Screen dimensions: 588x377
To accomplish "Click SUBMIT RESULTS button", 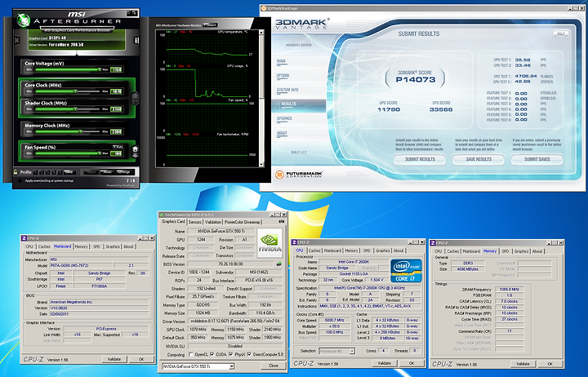I will 420,159.
